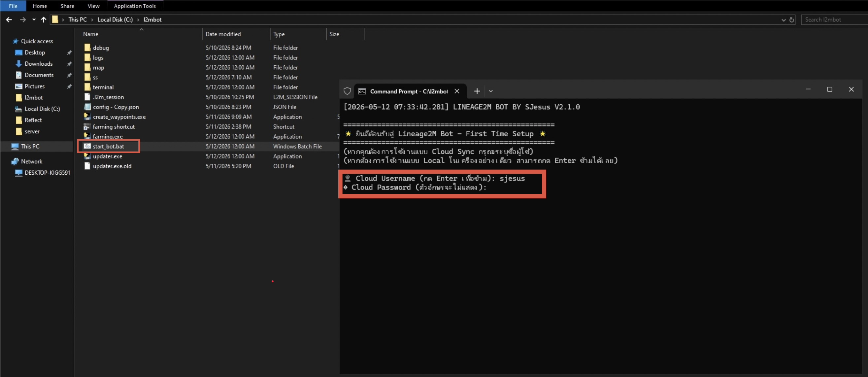The width and height of the screenshot is (868, 377).
Task: Click the 'sjesus' username text
Action: pyautogui.click(x=512, y=179)
